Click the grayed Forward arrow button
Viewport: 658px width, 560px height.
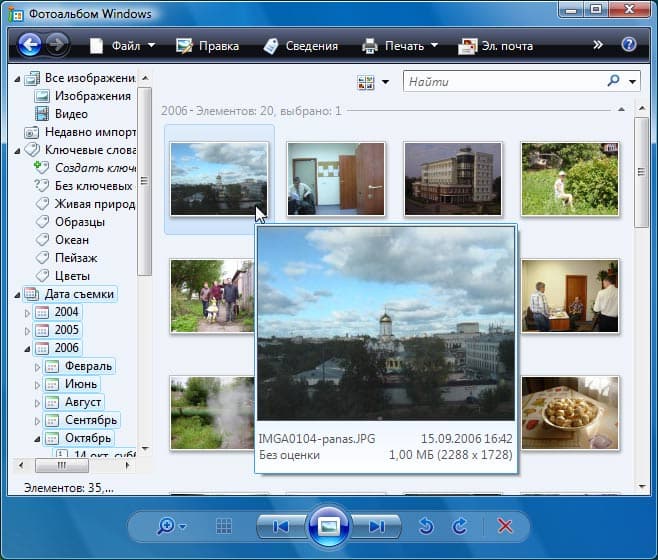click(57, 44)
